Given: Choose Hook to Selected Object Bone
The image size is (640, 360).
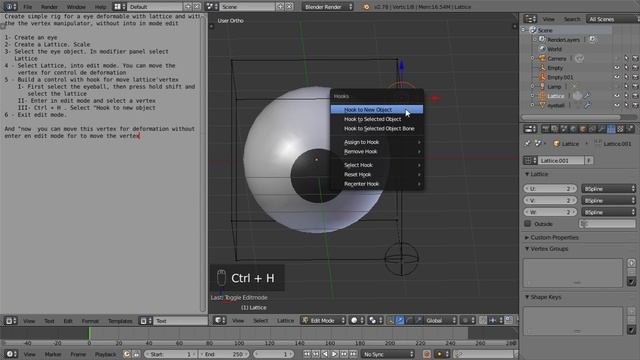Looking at the screenshot, I should pyautogui.click(x=377, y=129).
